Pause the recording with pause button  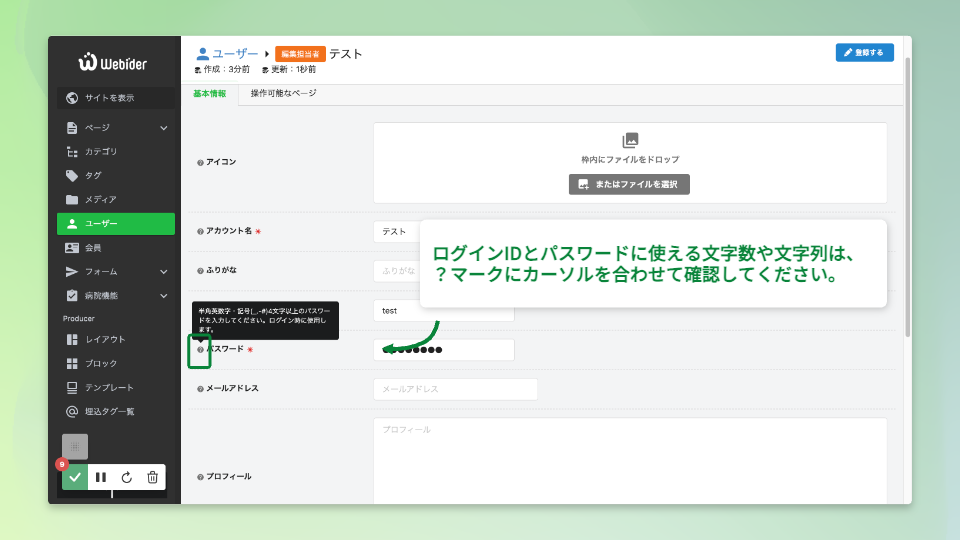coord(101,477)
